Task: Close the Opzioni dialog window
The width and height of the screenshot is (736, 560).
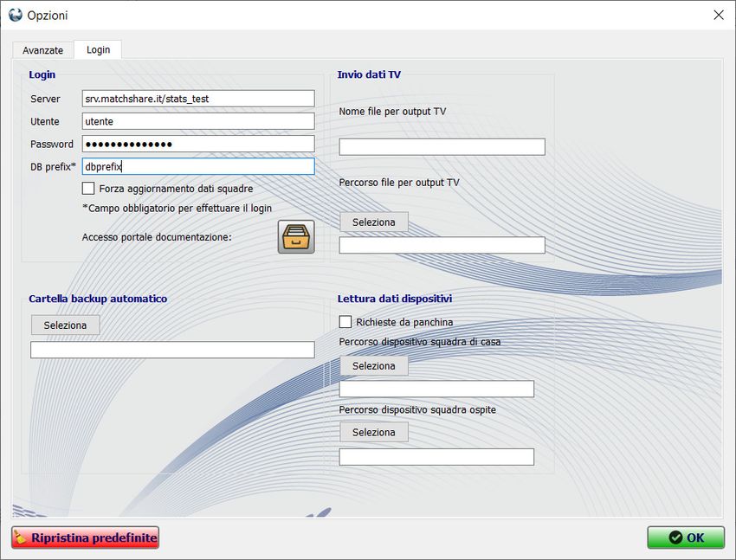Action: (718, 15)
